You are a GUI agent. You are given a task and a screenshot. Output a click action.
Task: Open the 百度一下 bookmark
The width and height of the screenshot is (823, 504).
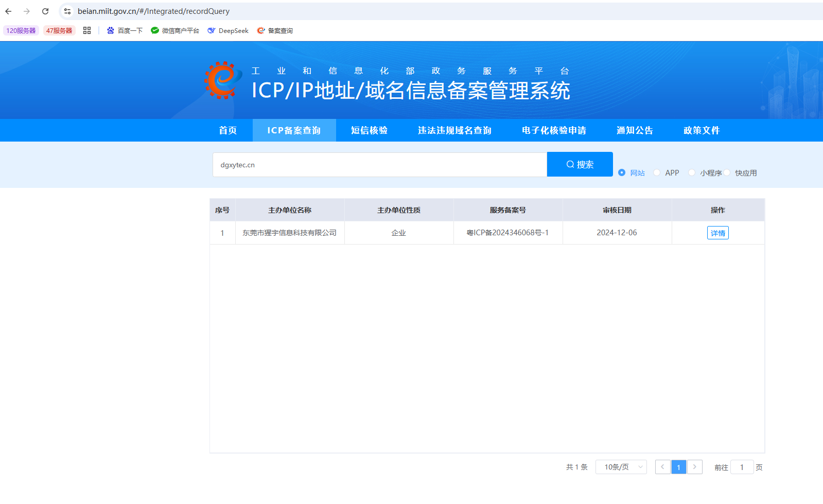125,31
